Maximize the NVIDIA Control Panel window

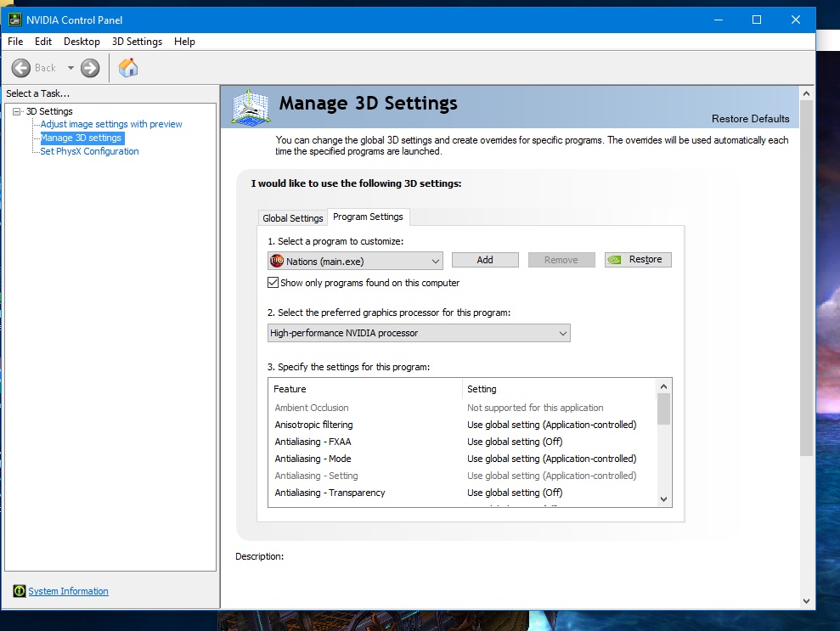[757, 20]
